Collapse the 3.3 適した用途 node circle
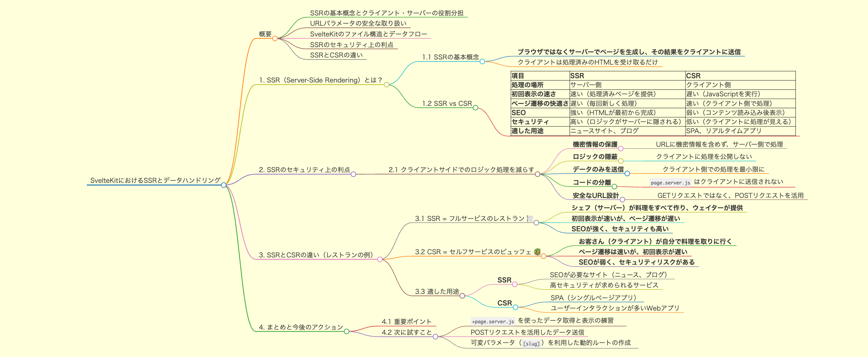 click(462, 296)
